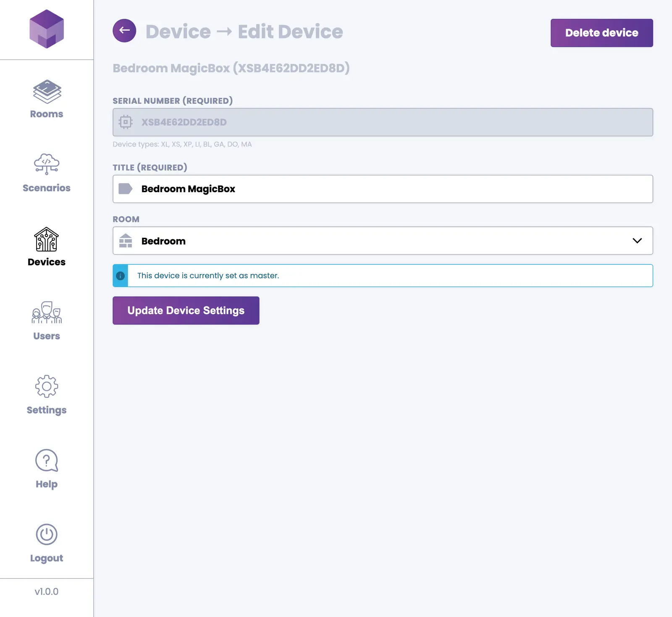Screen dimensions: 672x617
Task: Click the chip icon in Serial Number field
Action: (125, 122)
